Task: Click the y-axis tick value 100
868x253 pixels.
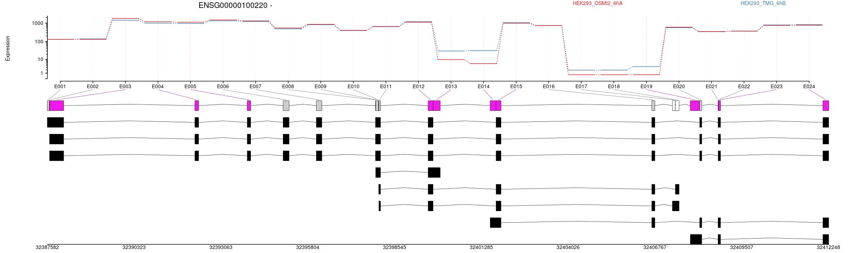Action: pyautogui.click(x=39, y=42)
